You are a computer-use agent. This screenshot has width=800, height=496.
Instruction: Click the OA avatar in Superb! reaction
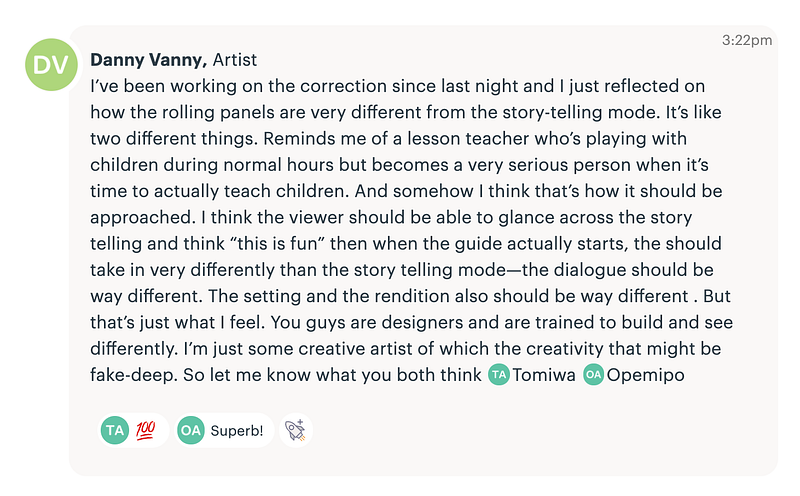[191, 430]
